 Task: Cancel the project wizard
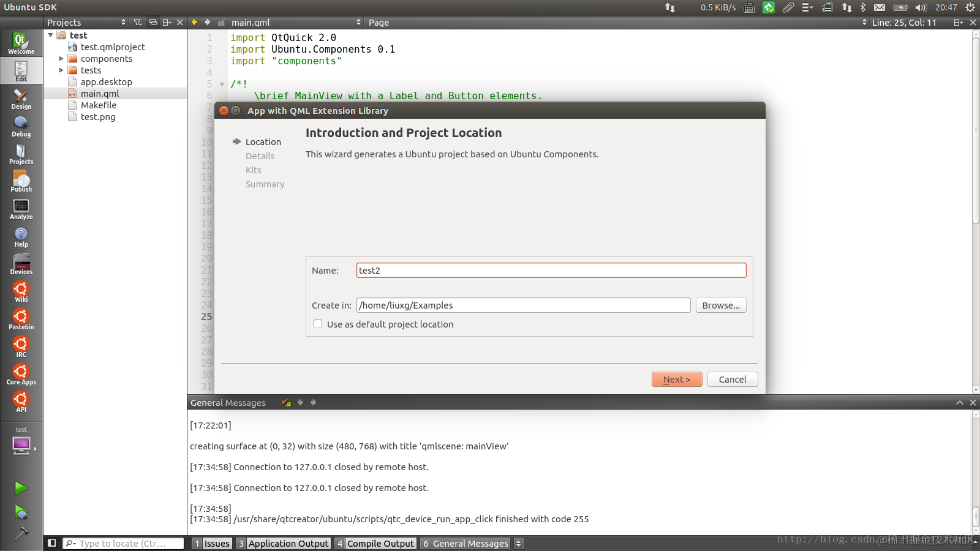coord(733,380)
